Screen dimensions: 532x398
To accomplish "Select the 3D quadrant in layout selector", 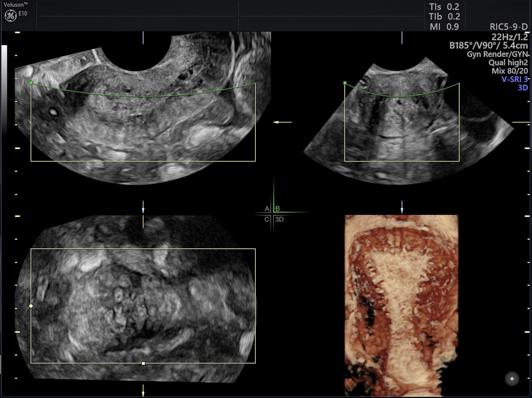I will click(x=279, y=219).
